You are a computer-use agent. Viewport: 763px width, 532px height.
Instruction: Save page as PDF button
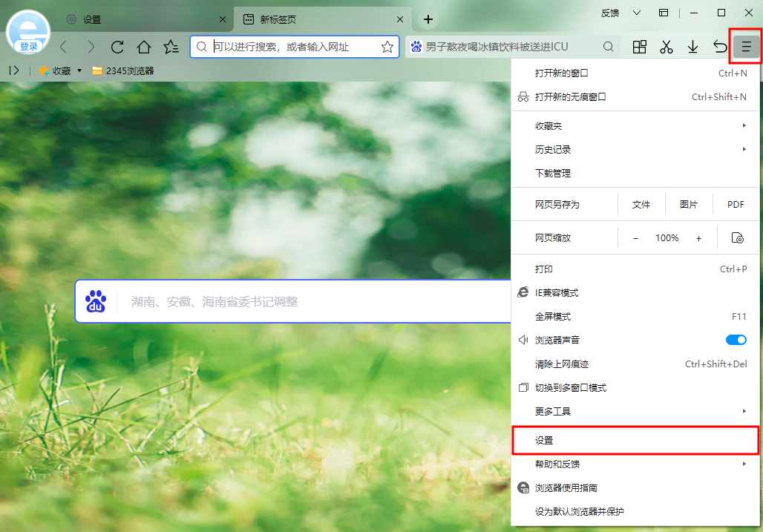pyautogui.click(x=736, y=205)
